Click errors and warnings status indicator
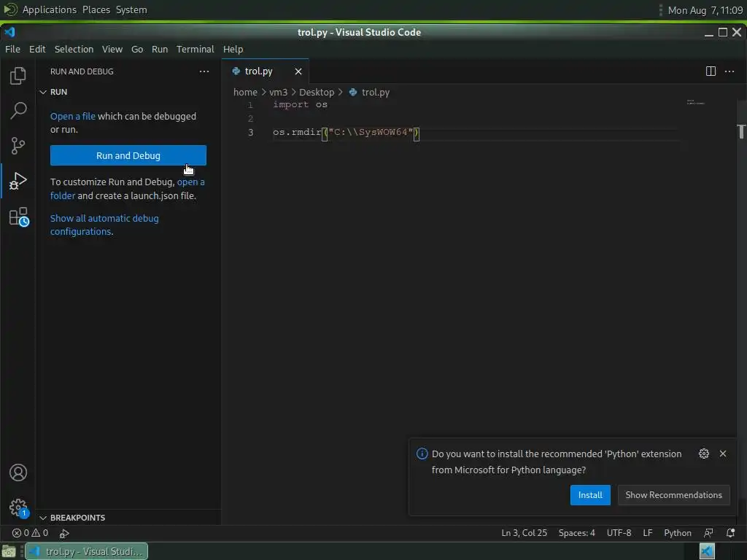Viewport: 747px width, 560px height. click(x=30, y=533)
